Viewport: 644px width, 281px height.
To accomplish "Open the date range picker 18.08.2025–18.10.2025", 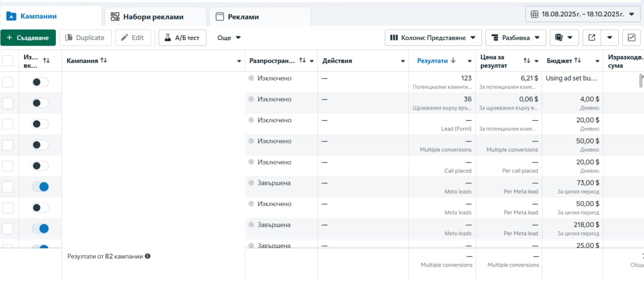I will (x=582, y=14).
